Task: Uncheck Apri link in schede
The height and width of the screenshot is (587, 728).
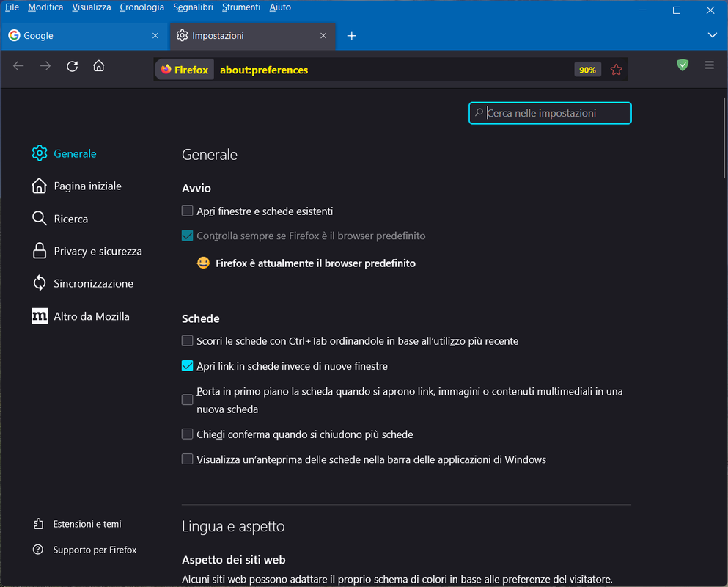Action: click(x=187, y=365)
